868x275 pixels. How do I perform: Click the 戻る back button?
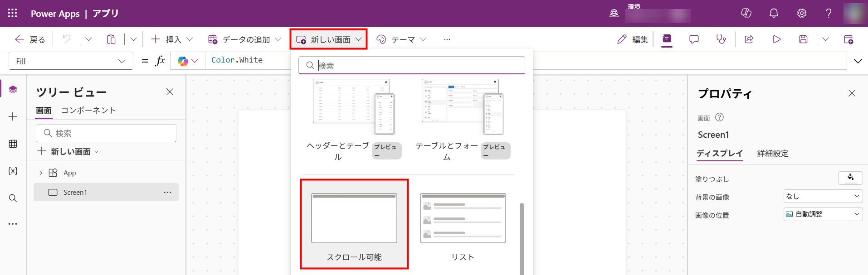(x=30, y=39)
